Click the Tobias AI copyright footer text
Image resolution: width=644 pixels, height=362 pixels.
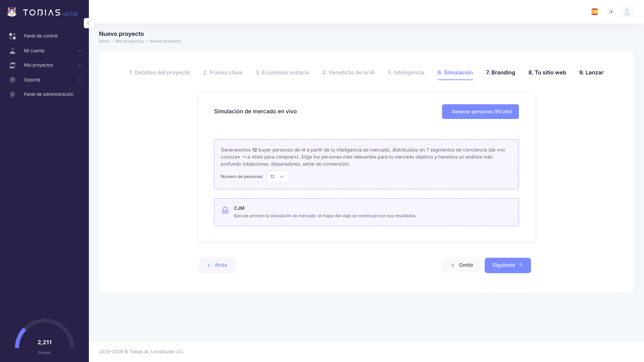coord(141,352)
